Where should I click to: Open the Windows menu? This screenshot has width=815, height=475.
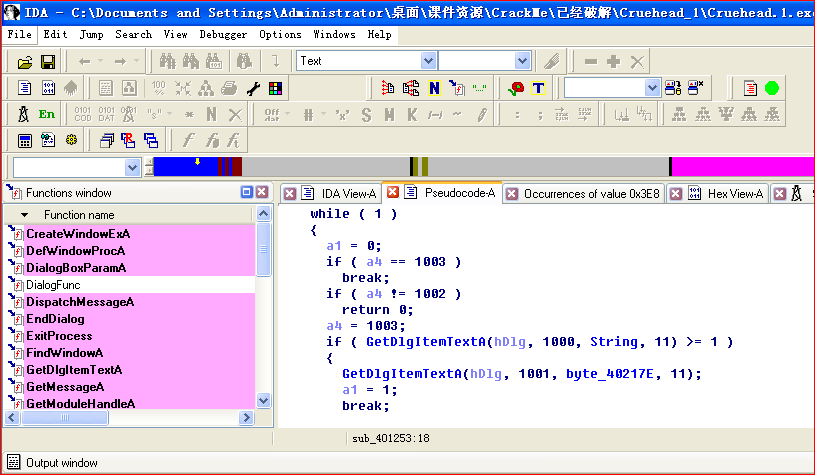335,34
